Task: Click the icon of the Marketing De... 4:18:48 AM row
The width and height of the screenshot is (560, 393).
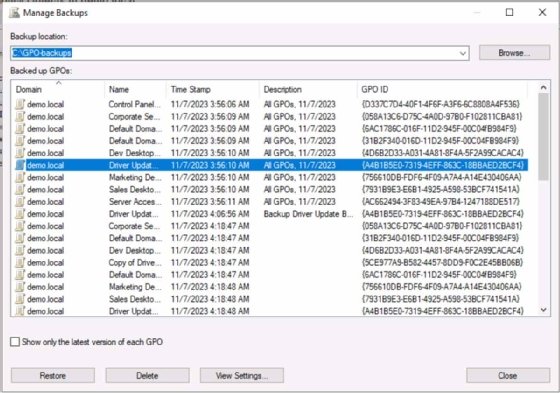Action: [20, 287]
